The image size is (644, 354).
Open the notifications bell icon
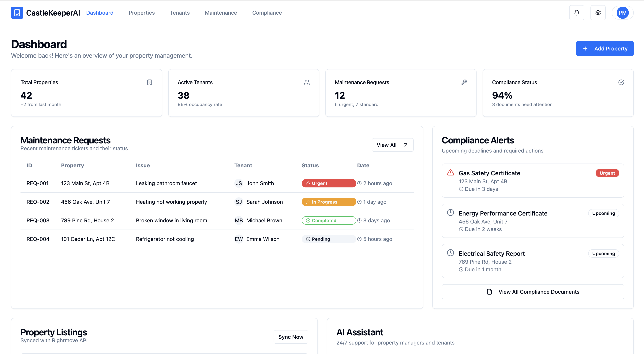pos(576,13)
